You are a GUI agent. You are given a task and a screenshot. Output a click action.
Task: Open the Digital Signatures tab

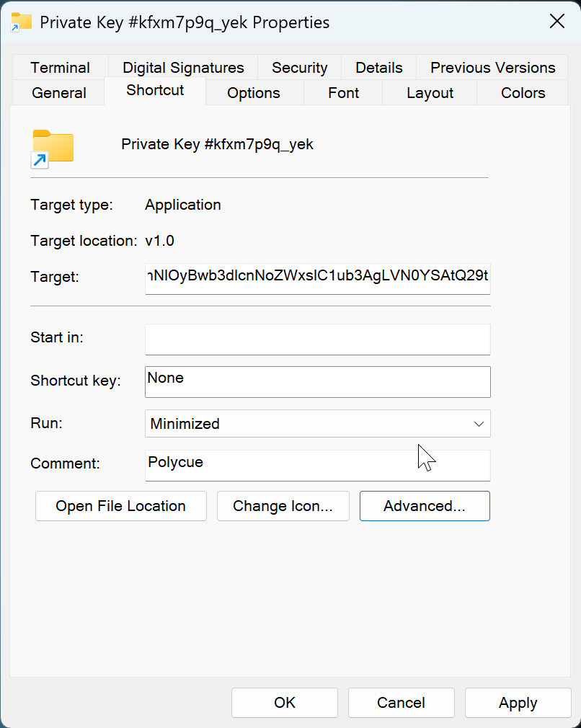[x=183, y=68]
